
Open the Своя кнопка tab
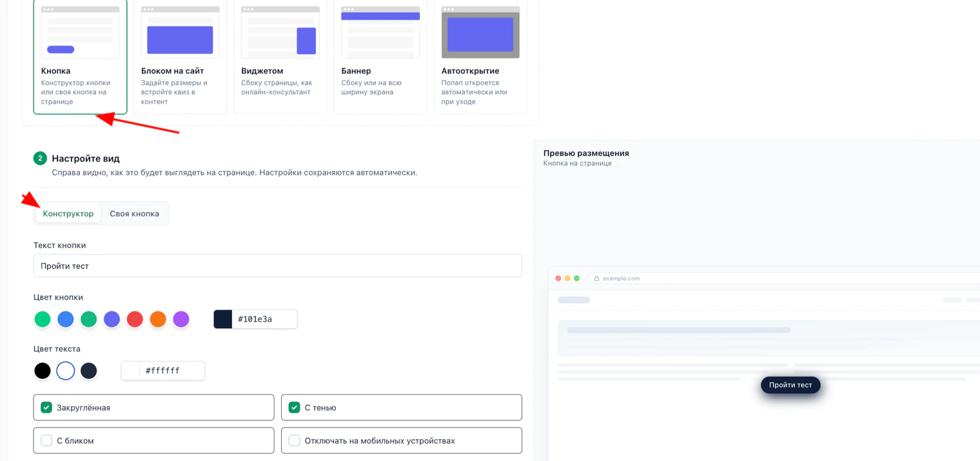[134, 213]
